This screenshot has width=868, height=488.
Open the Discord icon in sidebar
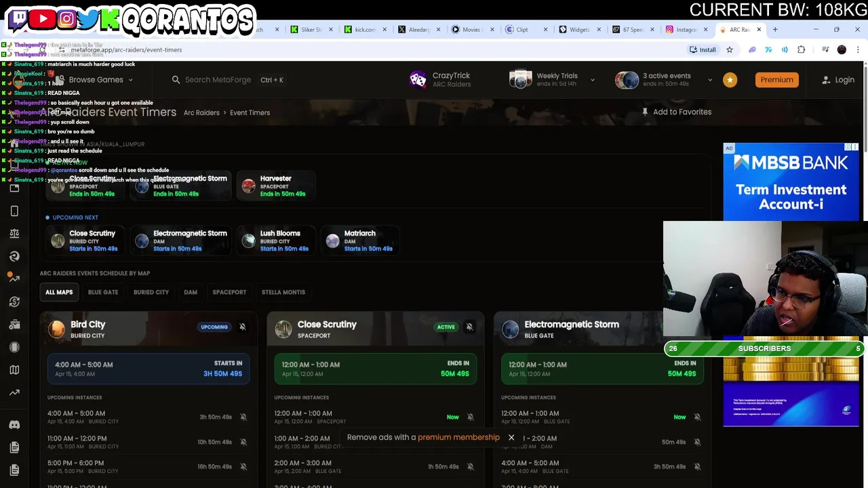[x=14, y=425]
